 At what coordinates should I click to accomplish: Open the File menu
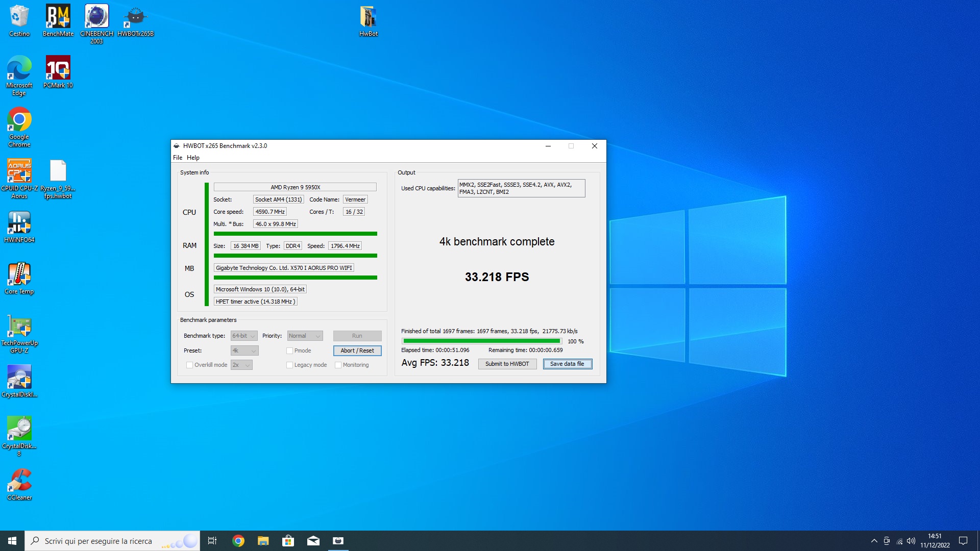178,158
